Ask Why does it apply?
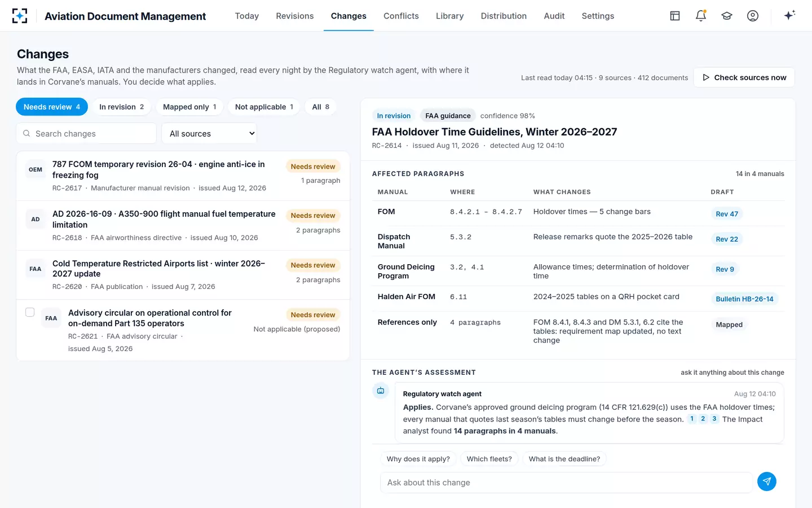The width and height of the screenshot is (812, 508). coord(418,459)
